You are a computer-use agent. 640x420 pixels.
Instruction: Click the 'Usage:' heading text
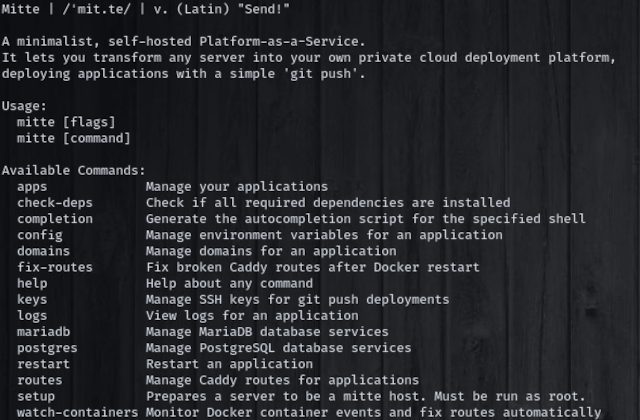pos(24,105)
